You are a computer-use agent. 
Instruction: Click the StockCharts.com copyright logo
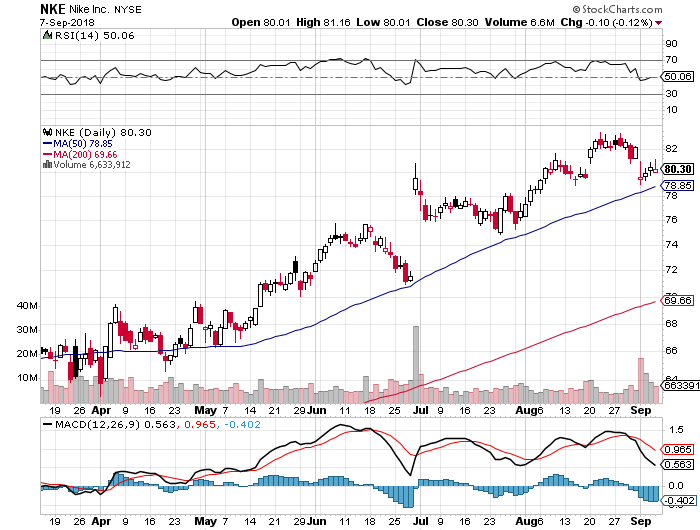pyautogui.click(x=618, y=9)
